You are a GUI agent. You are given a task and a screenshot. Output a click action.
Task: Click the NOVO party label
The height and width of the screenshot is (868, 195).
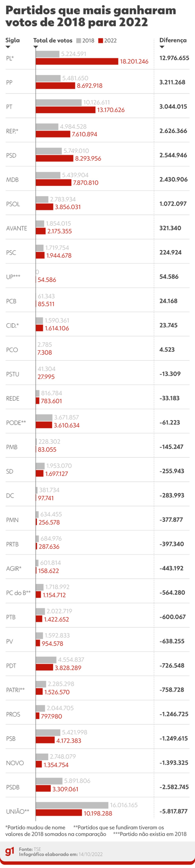[15, 763]
